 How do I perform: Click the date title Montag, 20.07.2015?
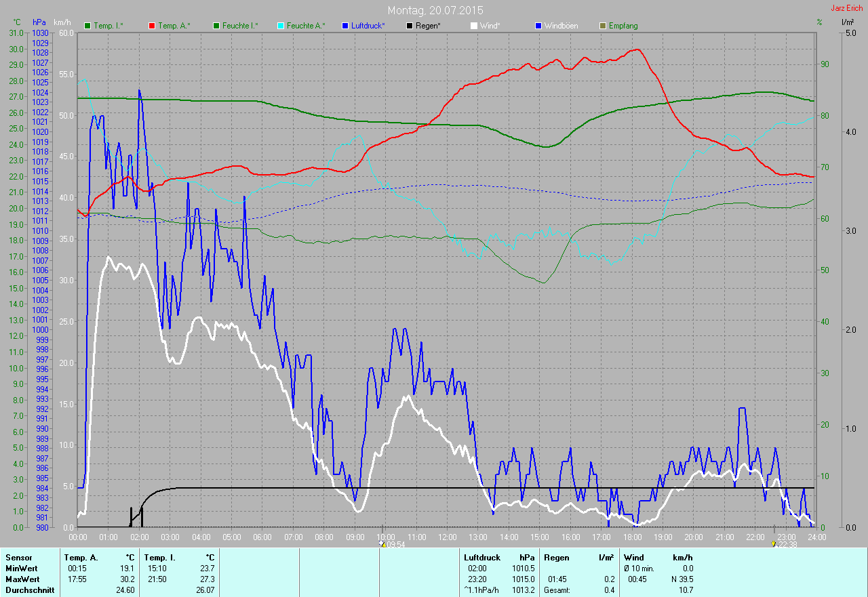tap(435, 10)
